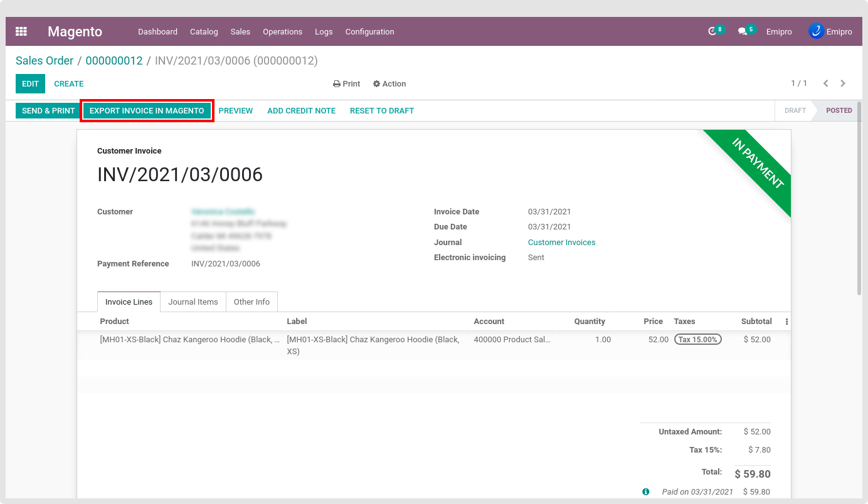This screenshot has width=868, height=504.
Task: Open the Operations menu
Action: 282,31
